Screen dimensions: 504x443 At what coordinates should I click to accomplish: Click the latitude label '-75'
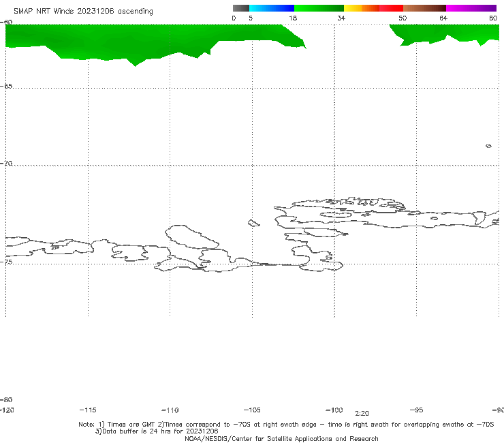(6, 262)
